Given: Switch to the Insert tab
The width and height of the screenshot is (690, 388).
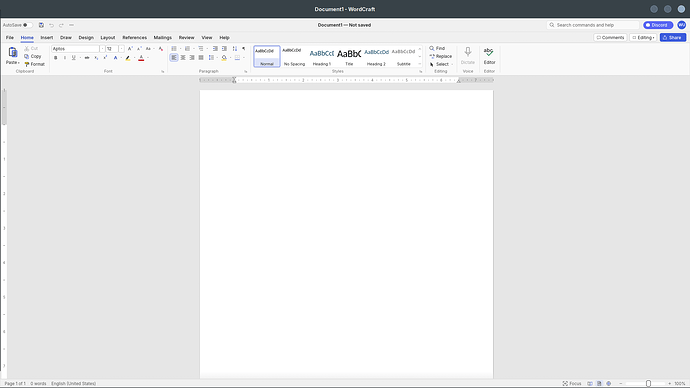Looking at the screenshot, I should 47,38.
